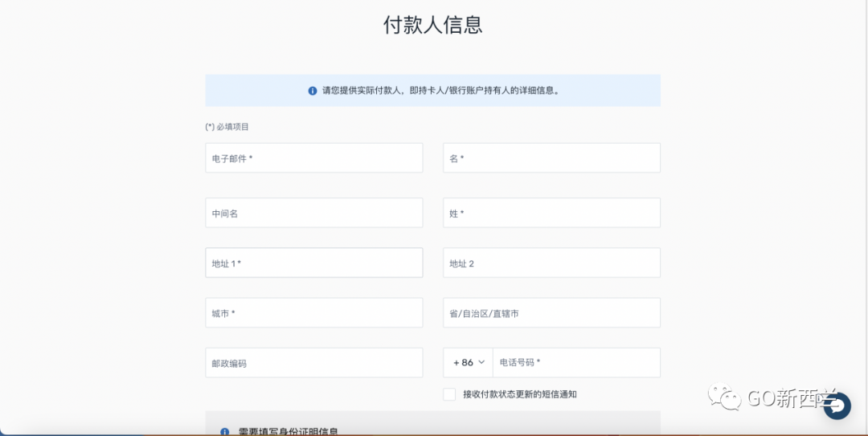Image resolution: width=868 pixels, height=436 pixels.
Task: Open the +86 country code dropdown
Action: pyautogui.click(x=469, y=362)
